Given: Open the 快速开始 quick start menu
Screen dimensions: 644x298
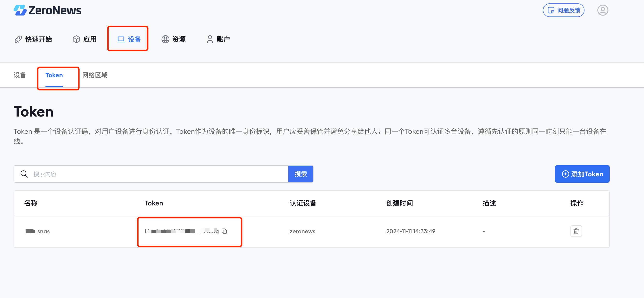Looking at the screenshot, I should (x=33, y=39).
